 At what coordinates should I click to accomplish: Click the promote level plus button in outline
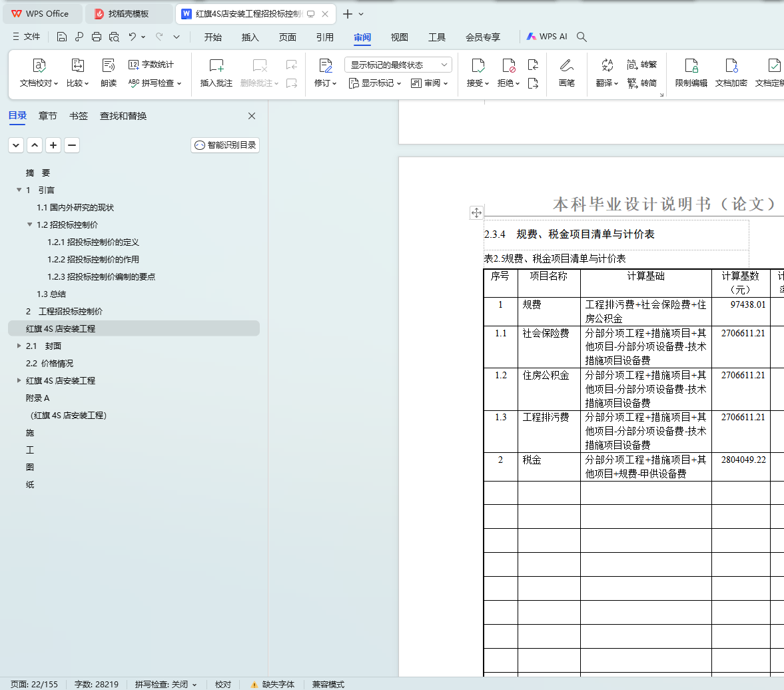(53, 145)
